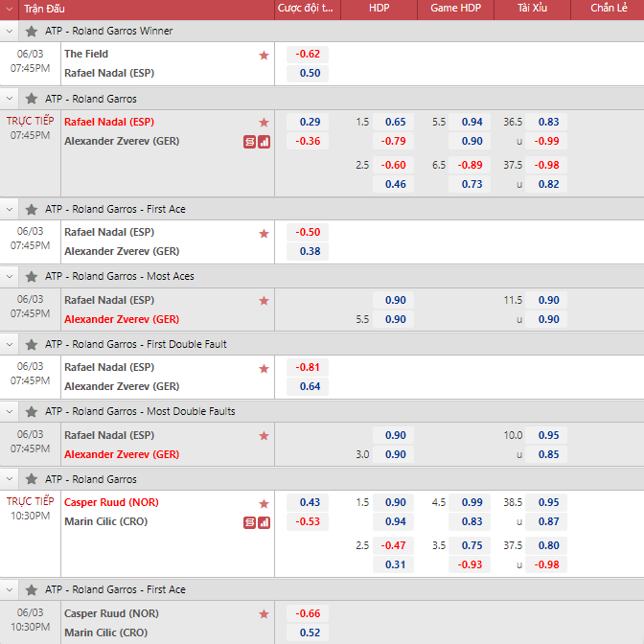Open Rafael Nadal (ESP) live match name

(x=109, y=122)
